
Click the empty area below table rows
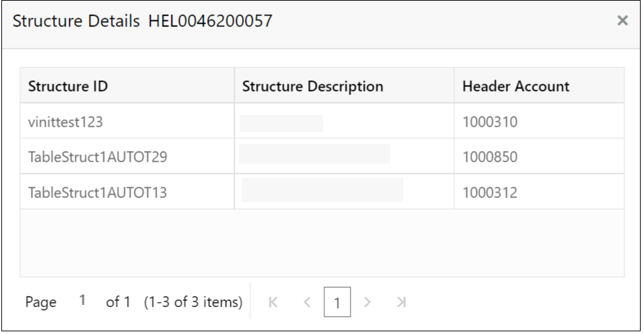[x=322, y=242]
